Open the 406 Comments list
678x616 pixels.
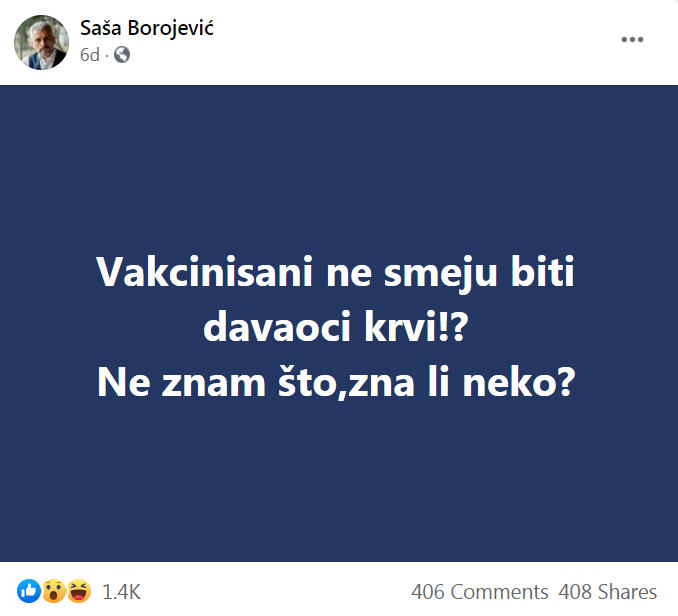coord(479,592)
